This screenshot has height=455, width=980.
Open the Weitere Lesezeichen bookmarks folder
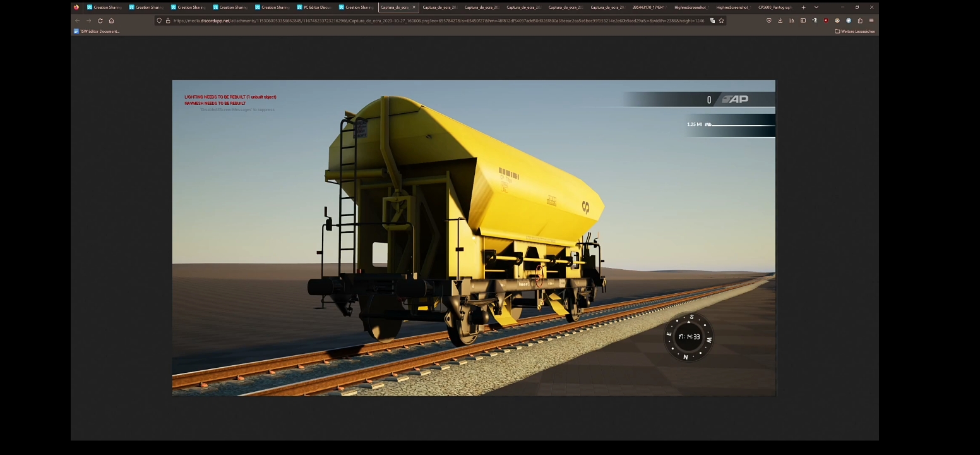(855, 31)
